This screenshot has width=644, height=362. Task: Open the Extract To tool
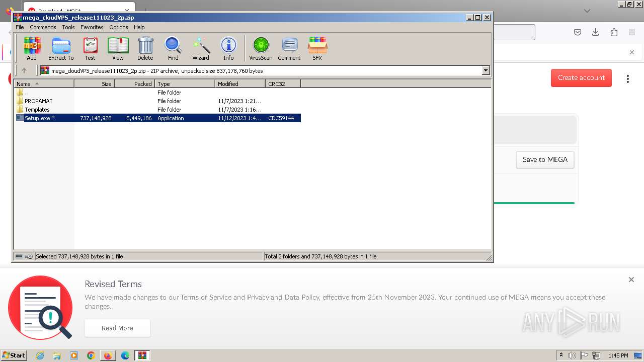coord(61,49)
